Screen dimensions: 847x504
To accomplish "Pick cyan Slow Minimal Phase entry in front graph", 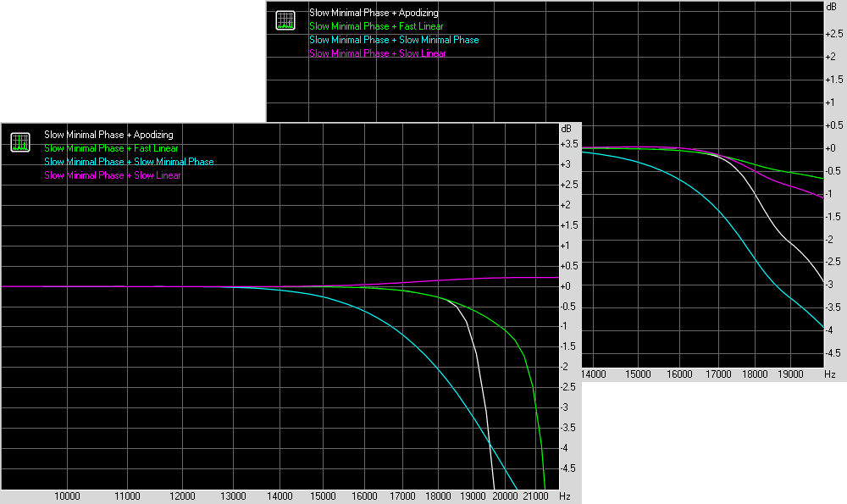I will (129, 162).
